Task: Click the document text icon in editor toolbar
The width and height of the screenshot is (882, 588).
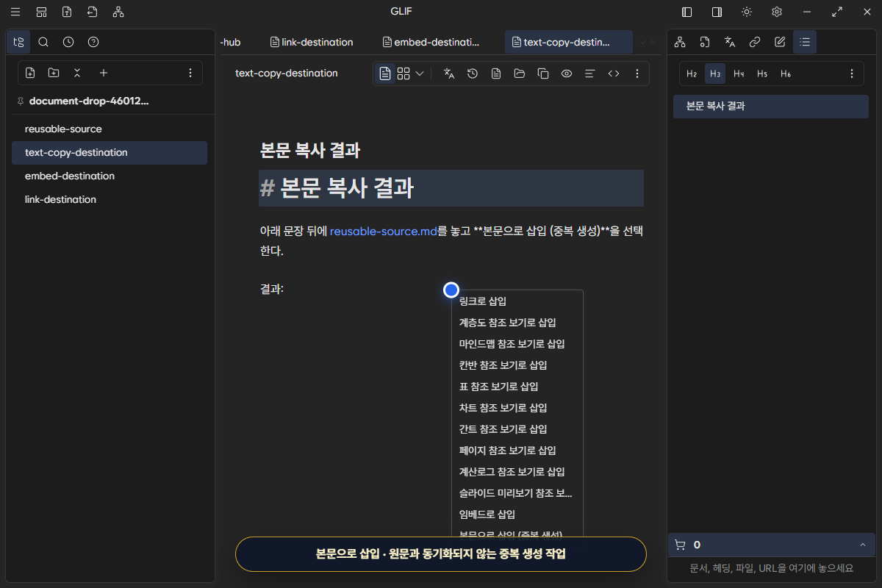Action: (x=496, y=73)
